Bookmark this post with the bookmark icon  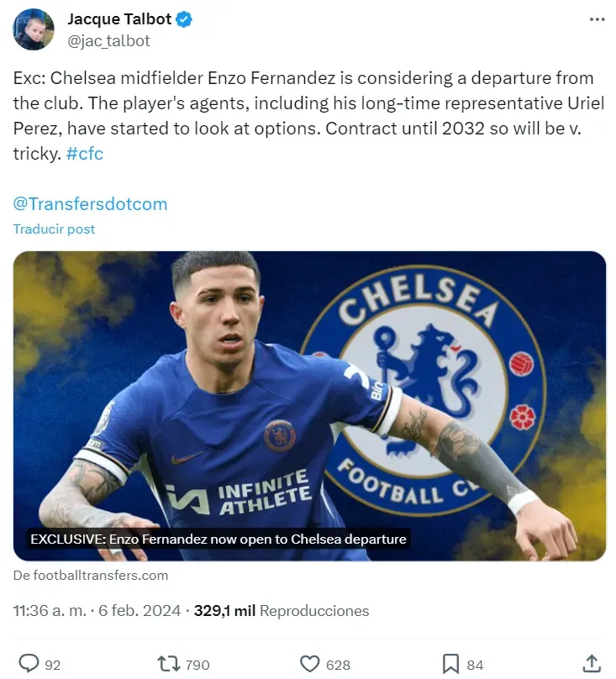click(x=450, y=664)
